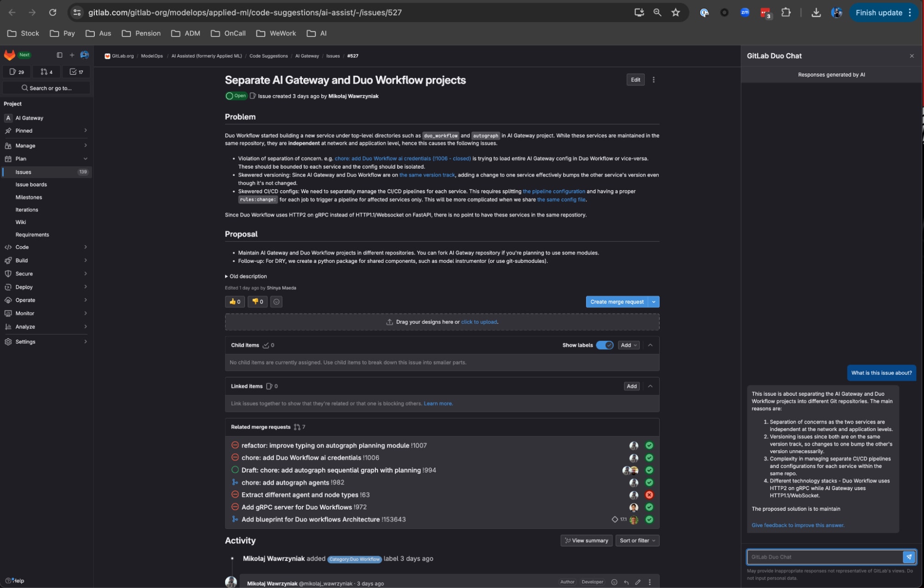The image size is (924, 588).
Task: Click the green Open status badge
Action: [x=236, y=96]
